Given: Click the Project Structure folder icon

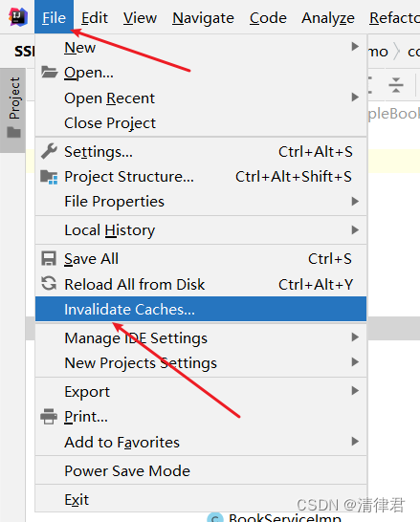Looking at the screenshot, I should (x=49, y=177).
